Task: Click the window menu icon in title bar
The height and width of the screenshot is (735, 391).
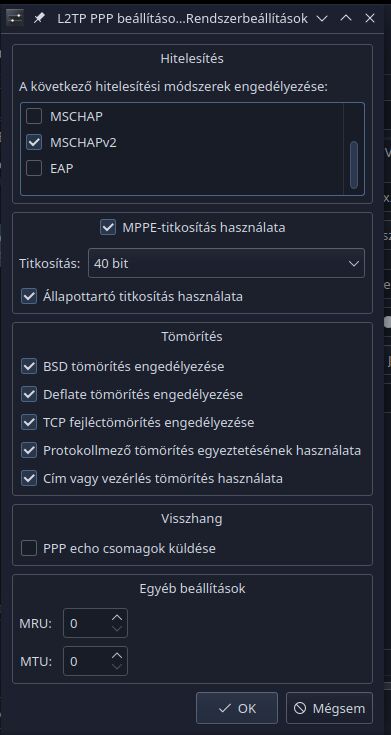Action: tap(16, 19)
